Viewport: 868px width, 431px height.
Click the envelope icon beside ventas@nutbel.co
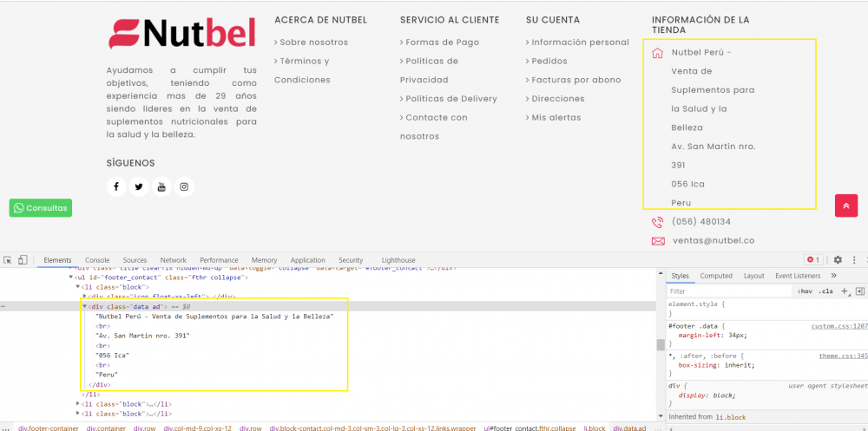click(658, 241)
